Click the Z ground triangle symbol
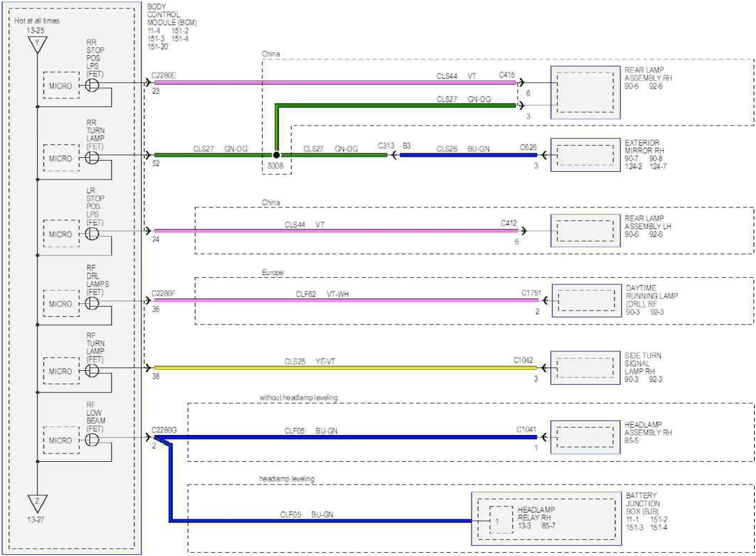756x556 pixels. click(37, 503)
